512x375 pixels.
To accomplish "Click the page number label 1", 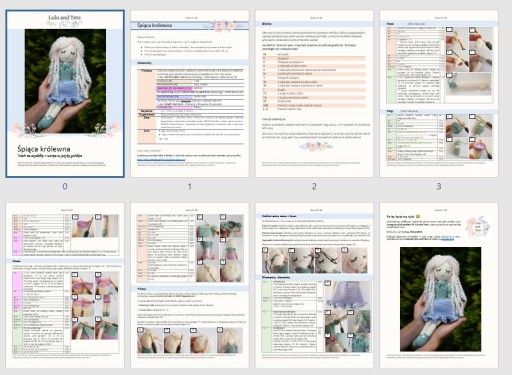I will coord(190,186).
